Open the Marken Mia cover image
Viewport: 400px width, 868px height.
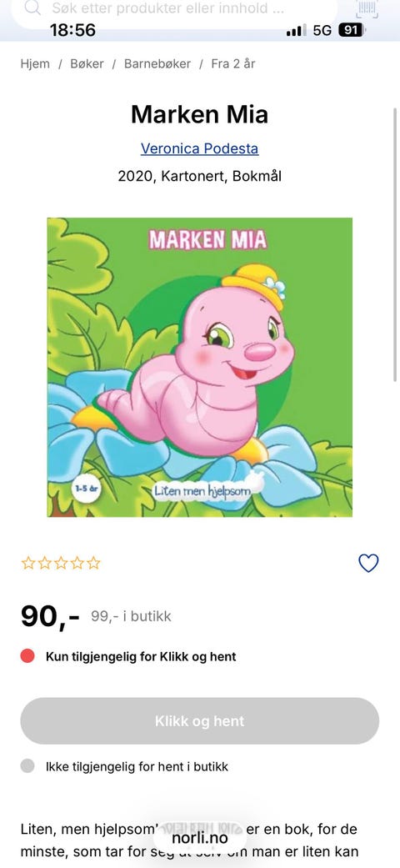pyautogui.click(x=200, y=367)
